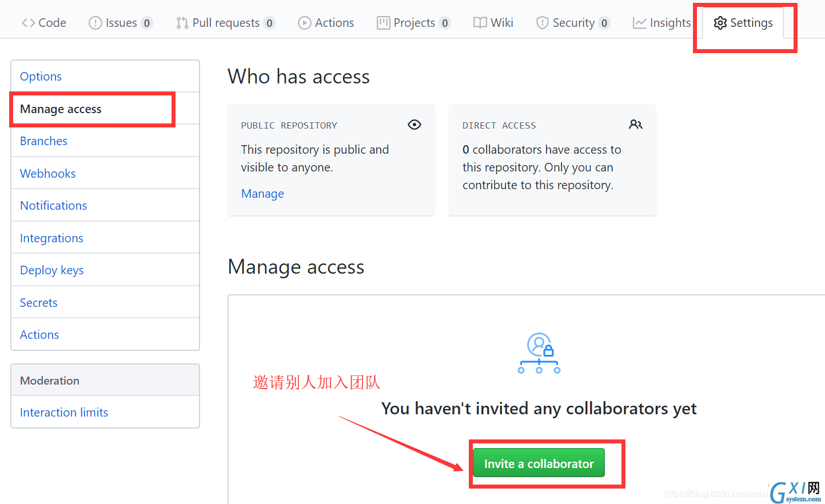Screen dimensions: 825x504
Task: Click the Security count badge
Action: click(x=604, y=23)
